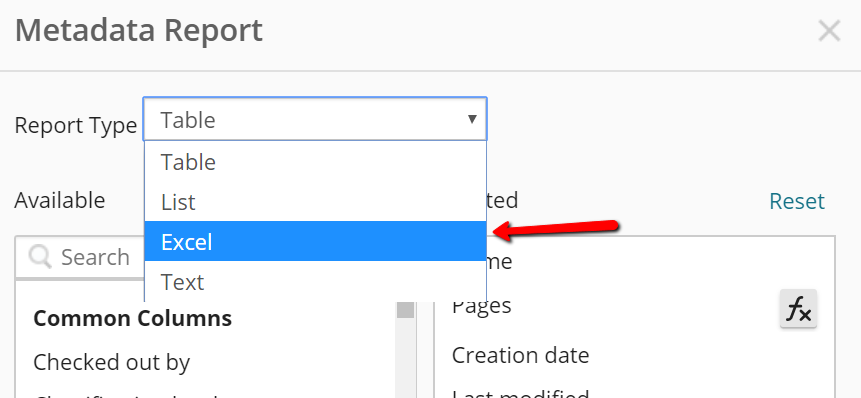Click the Report Type label
This screenshot has height=398, width=861.
(75, 126)
